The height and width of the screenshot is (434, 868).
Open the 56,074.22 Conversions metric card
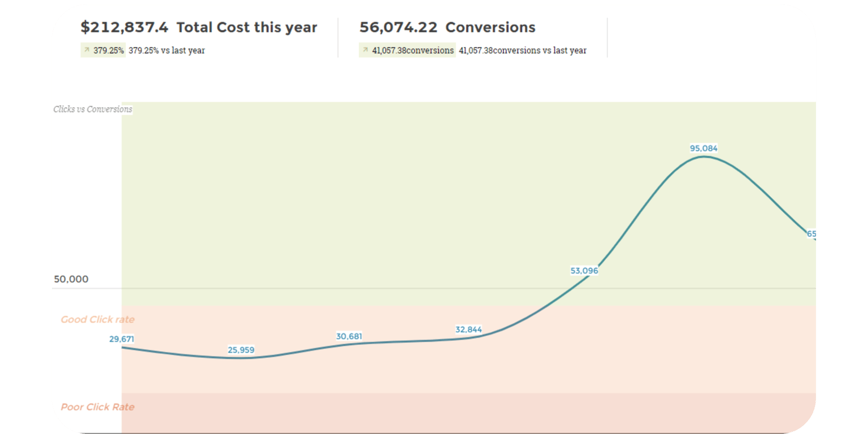448,27
